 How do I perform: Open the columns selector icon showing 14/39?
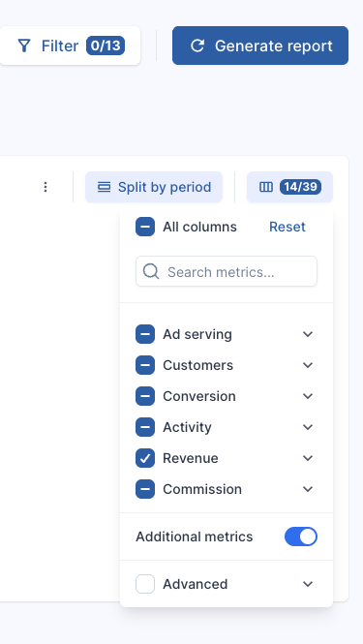tap(266, 187)
